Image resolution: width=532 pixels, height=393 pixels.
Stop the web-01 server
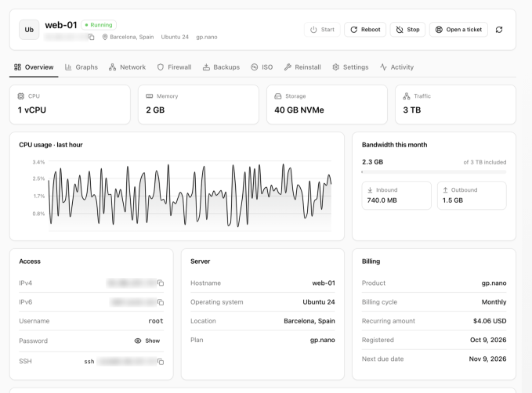tap(408, 30)
